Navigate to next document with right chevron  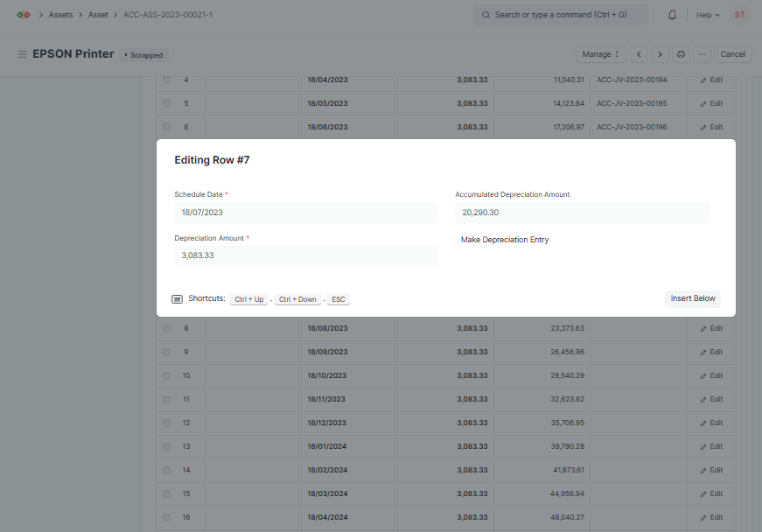[x=660, y=53]
